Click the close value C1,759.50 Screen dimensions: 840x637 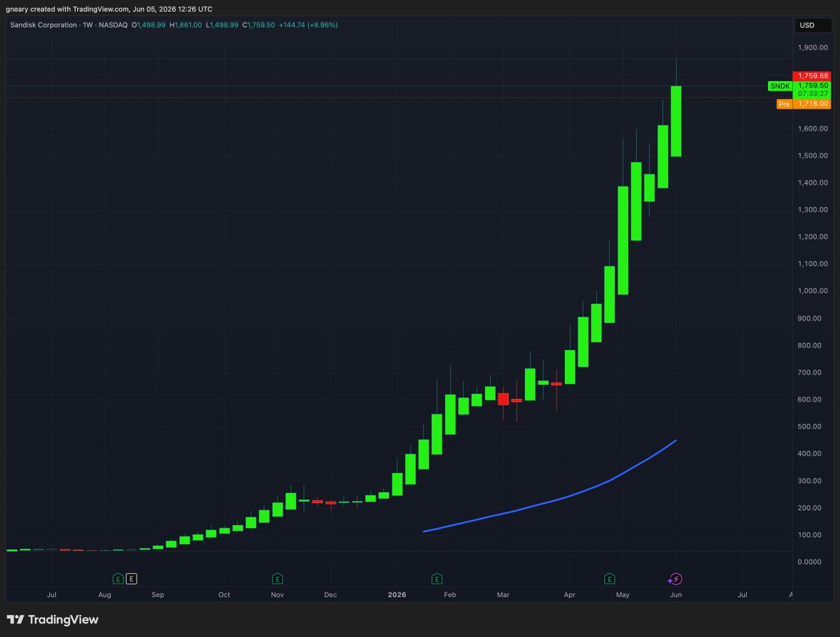pos(258,24)
